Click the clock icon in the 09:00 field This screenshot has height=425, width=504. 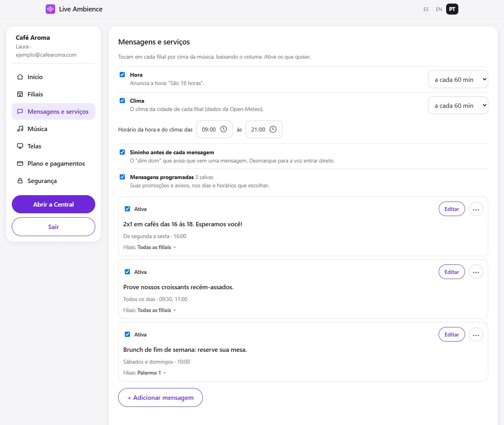point(224,129)
